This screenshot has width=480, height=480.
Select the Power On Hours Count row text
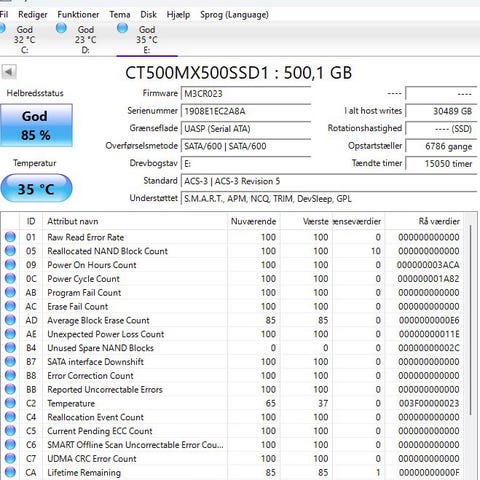[x=92, y=265]
